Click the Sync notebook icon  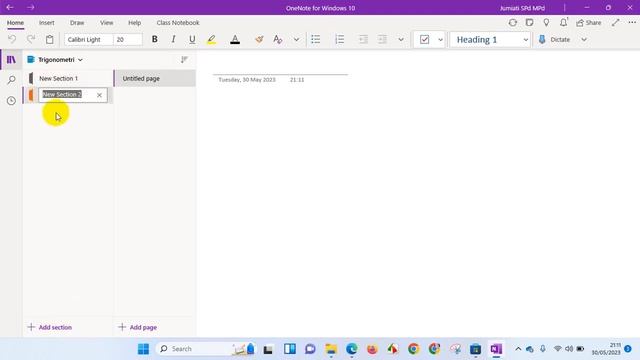(513, 23)
